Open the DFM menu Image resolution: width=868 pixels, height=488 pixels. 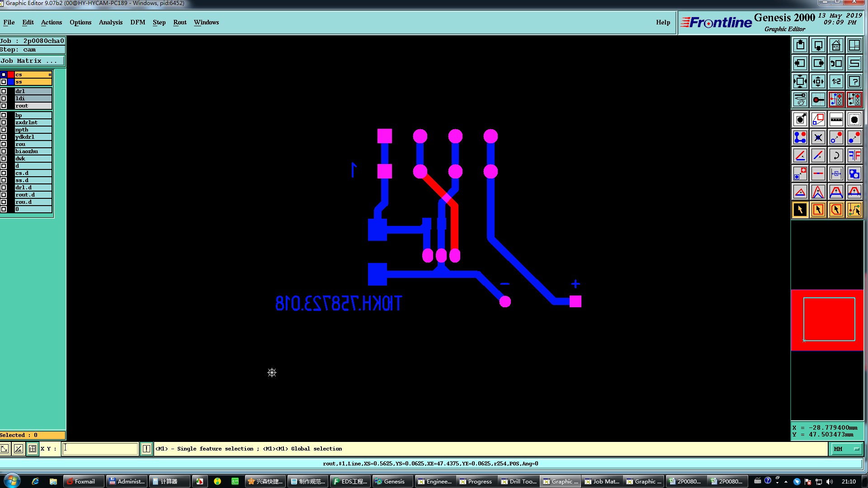(x=137, y=22)
